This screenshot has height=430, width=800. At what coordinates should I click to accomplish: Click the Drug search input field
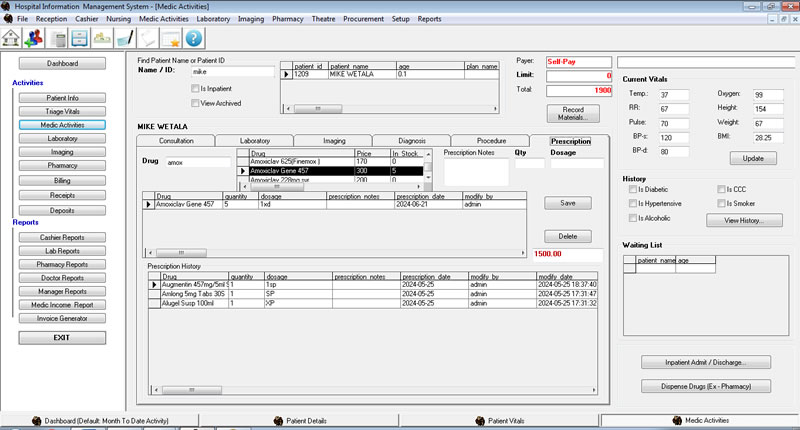[198, 161]
